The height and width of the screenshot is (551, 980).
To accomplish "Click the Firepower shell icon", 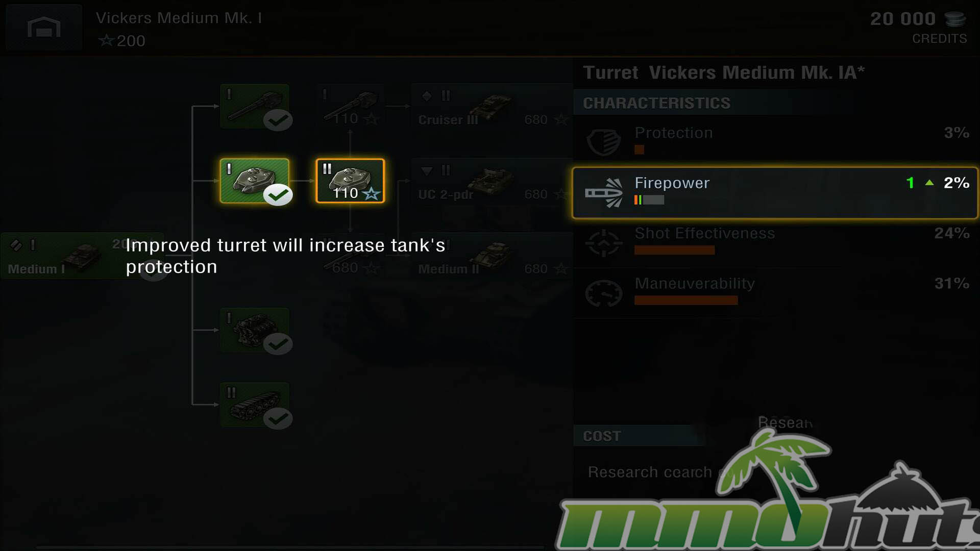I will click(x=604, y=193).
